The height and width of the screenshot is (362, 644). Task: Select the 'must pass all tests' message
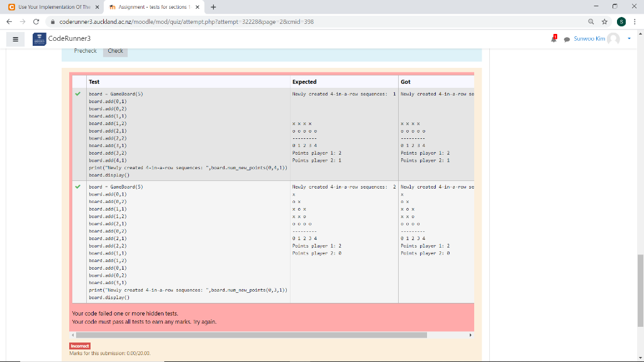(144, 322)
